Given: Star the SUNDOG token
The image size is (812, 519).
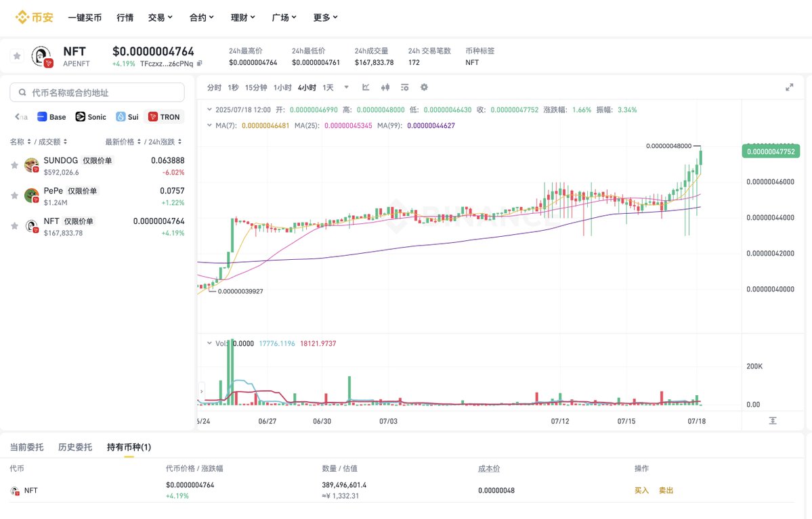Looking at the screenshot, I should pyautogui.click(x=14, y=166).
